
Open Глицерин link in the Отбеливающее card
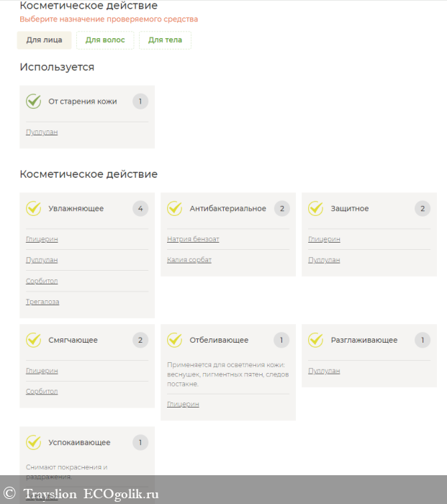(183, 404)
